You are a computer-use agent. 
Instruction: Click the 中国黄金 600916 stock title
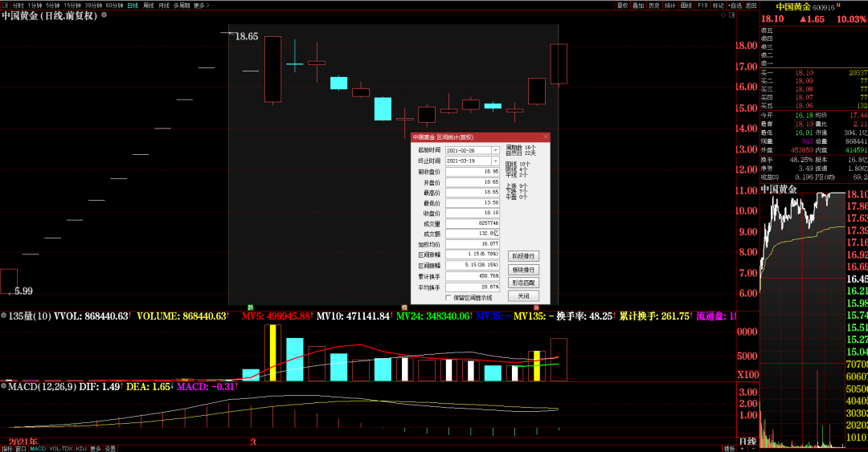point(807,6)
